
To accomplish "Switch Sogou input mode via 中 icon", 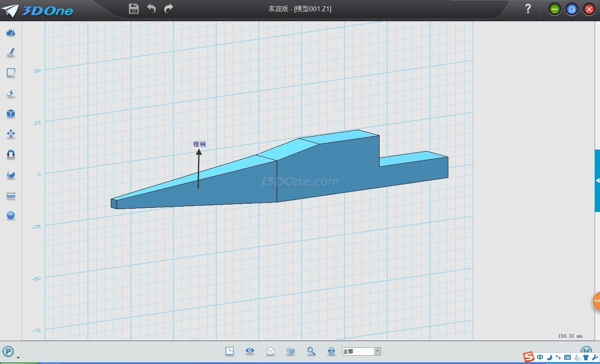I will [x=540, y=357].
